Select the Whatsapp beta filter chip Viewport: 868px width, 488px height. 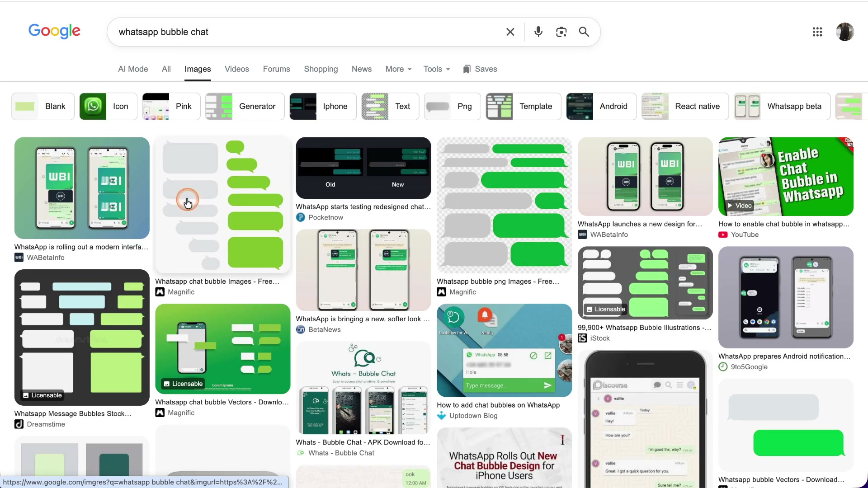[x=782, y=107]
